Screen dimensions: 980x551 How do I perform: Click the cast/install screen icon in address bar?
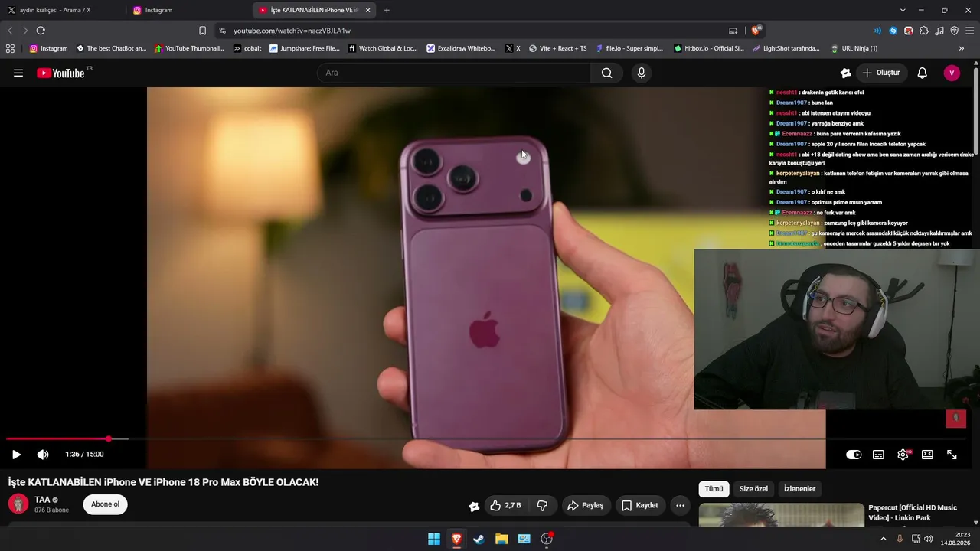[733, 31]
